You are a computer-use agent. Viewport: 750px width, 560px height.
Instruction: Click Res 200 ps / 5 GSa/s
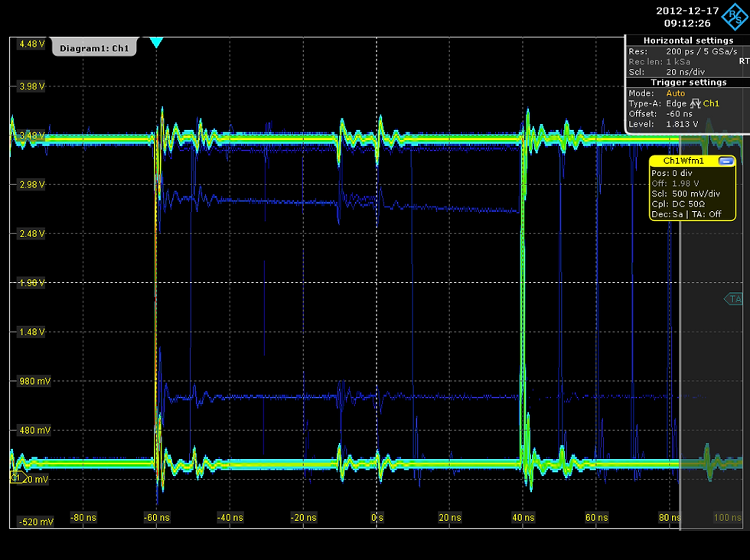coord(683,51)
